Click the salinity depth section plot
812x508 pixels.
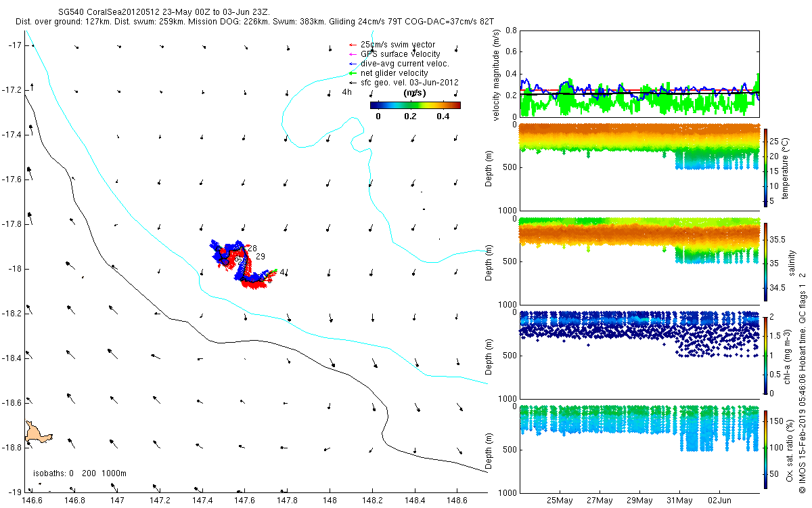(x=639, y=261)
